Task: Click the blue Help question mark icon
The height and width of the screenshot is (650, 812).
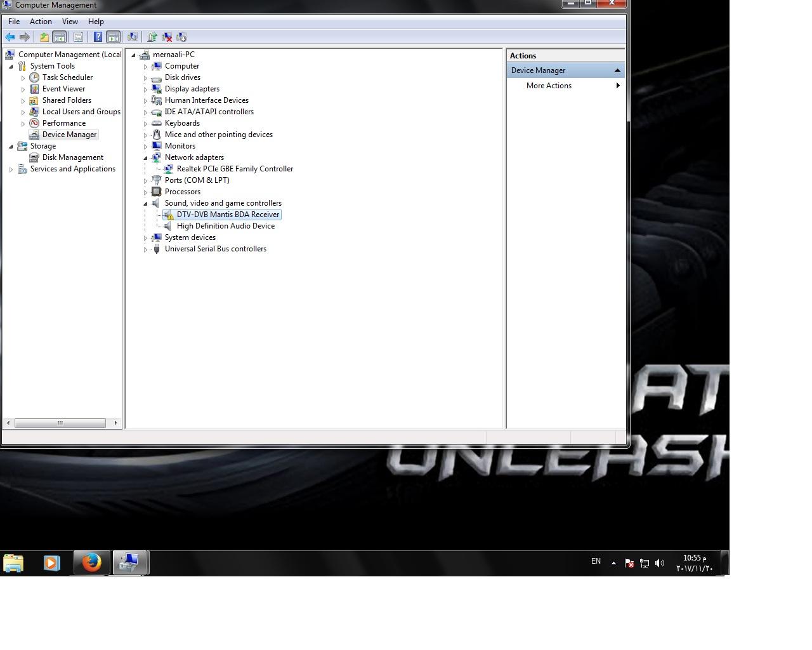Action: (98, 37)
